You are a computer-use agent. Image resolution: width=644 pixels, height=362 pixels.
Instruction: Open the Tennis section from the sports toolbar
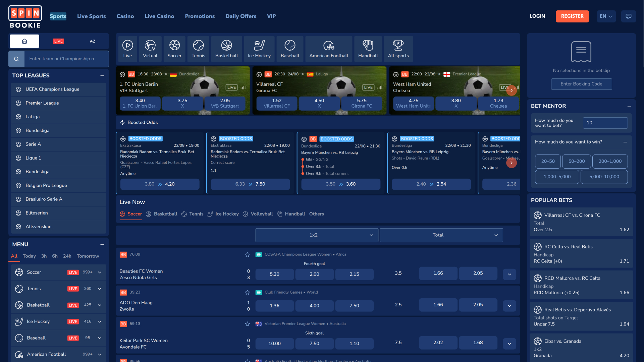(x=198, y=49)
